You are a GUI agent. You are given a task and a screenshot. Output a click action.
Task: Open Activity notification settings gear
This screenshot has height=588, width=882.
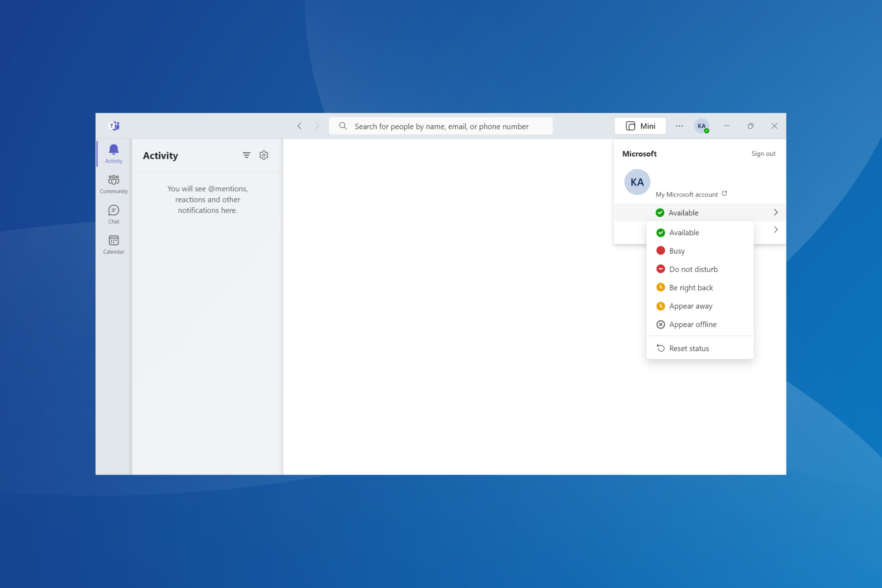pyautogui.click(x=264, y=155)
